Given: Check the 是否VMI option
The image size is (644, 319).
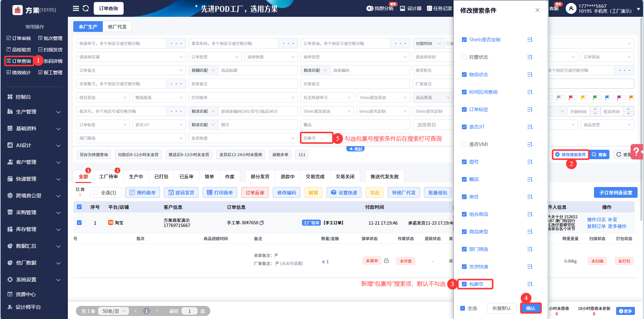Looking at the screenshot, I should [x=464, y=144].
